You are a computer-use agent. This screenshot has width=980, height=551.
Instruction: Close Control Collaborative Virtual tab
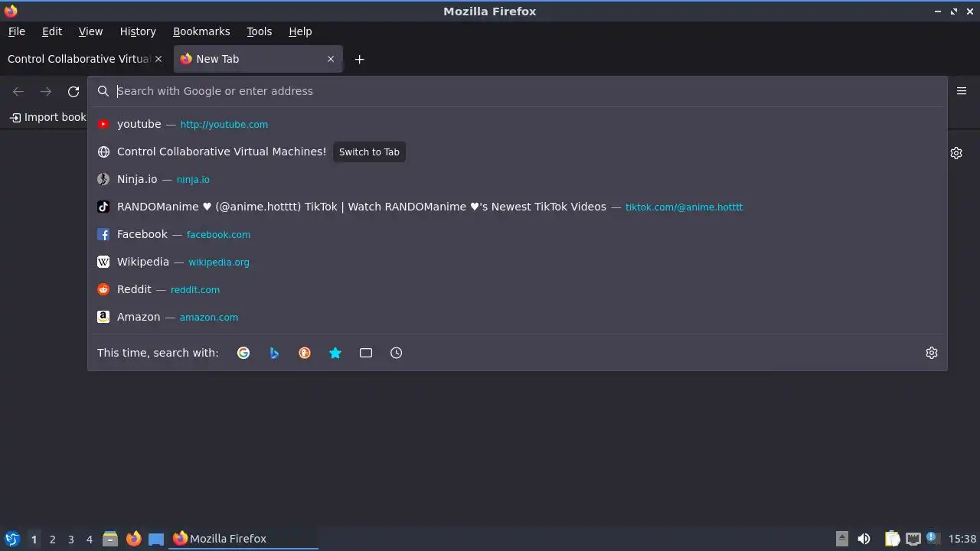(x=158, y=59)
